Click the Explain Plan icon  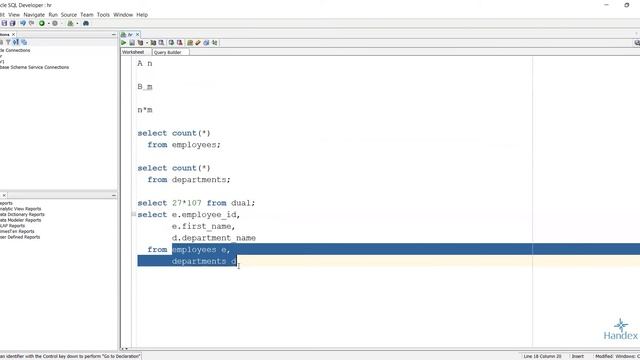[140, 42]
